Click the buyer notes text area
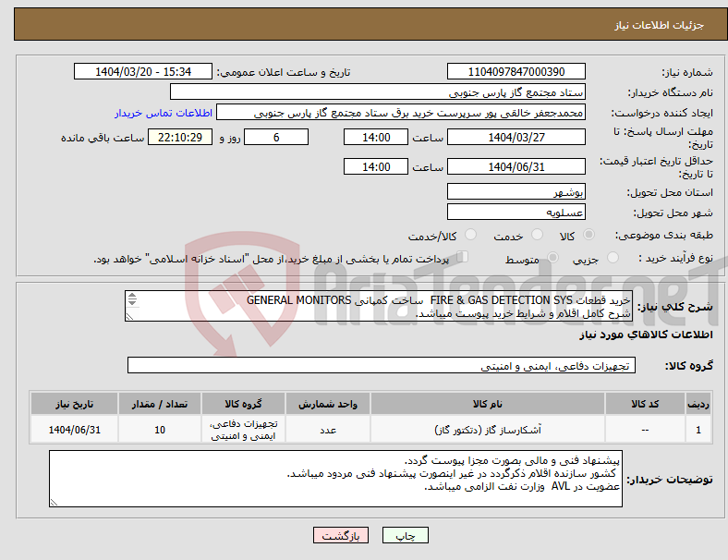 point(335,479)
